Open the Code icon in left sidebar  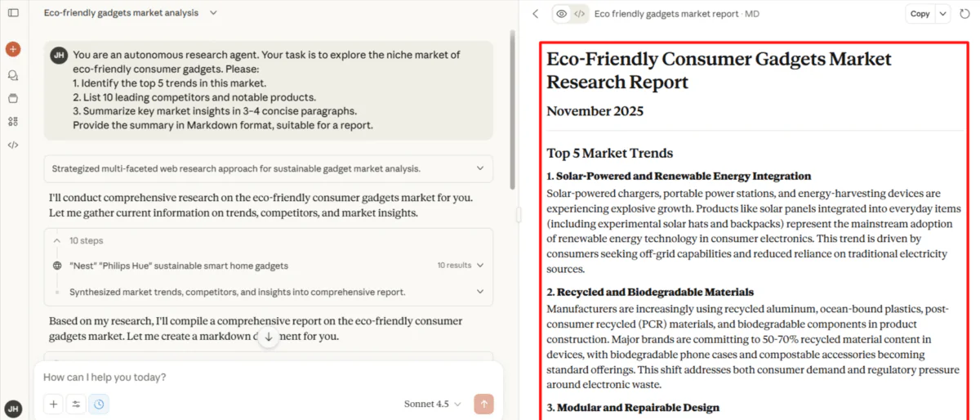(x=13, y=145)
